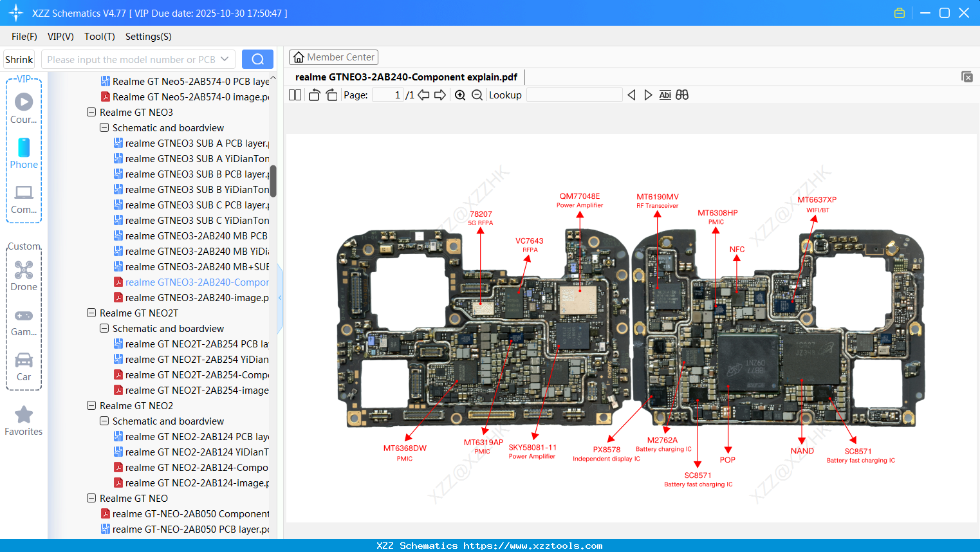
Task: Click the scroll-up arrow of tree list
Action: (x=273, y=78)
